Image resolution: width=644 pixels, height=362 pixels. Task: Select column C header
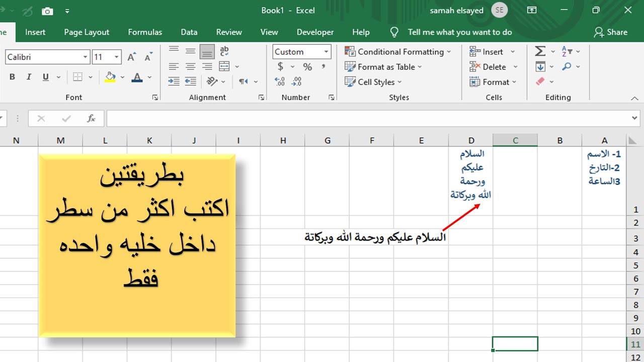tap(515, 140)
